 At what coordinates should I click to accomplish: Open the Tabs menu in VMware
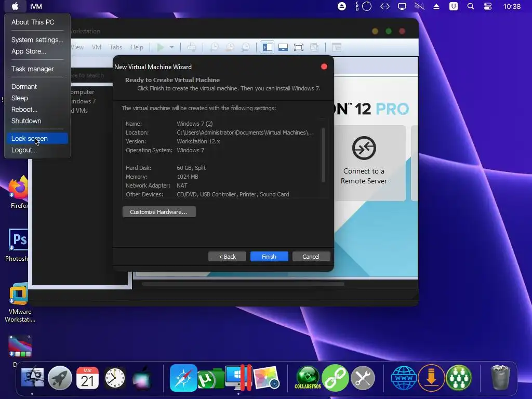click(x=116, y=47)
